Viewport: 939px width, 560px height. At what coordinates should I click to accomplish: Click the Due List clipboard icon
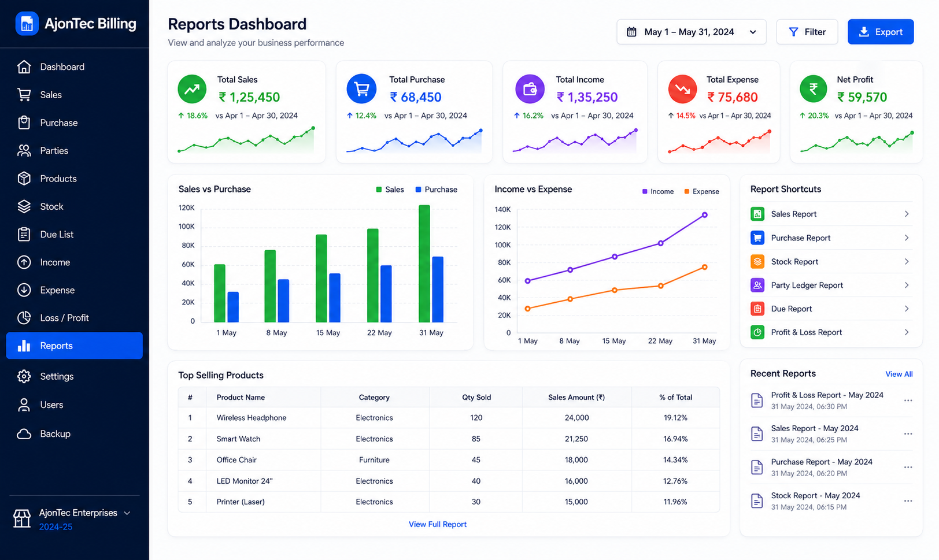[x=24, y=234]
